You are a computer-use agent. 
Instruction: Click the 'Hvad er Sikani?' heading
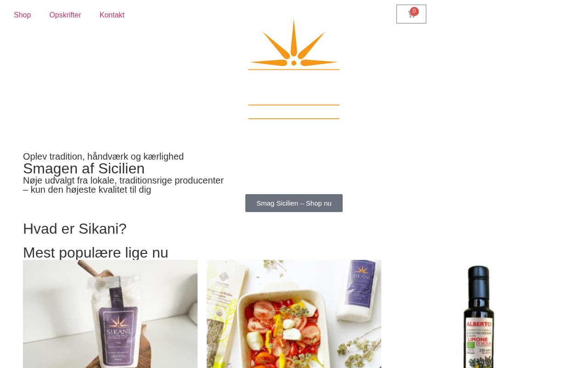coord(75,229)
